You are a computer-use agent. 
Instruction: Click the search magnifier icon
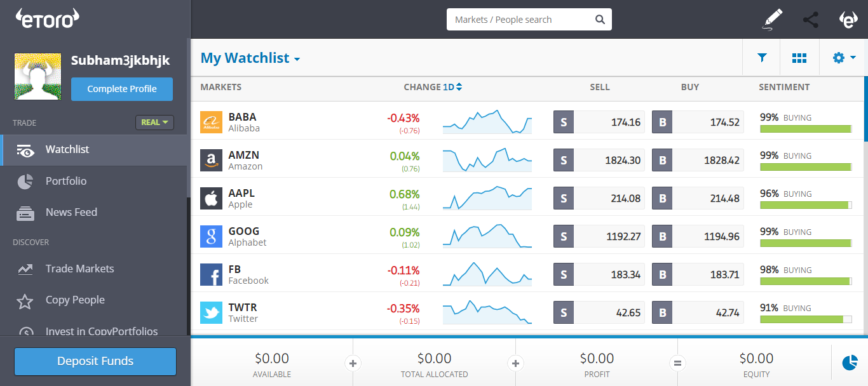[600, 20]
